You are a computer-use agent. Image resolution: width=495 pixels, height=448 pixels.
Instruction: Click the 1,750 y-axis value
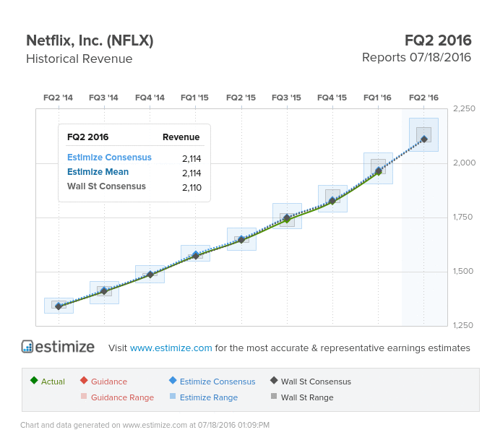(462, 217)
